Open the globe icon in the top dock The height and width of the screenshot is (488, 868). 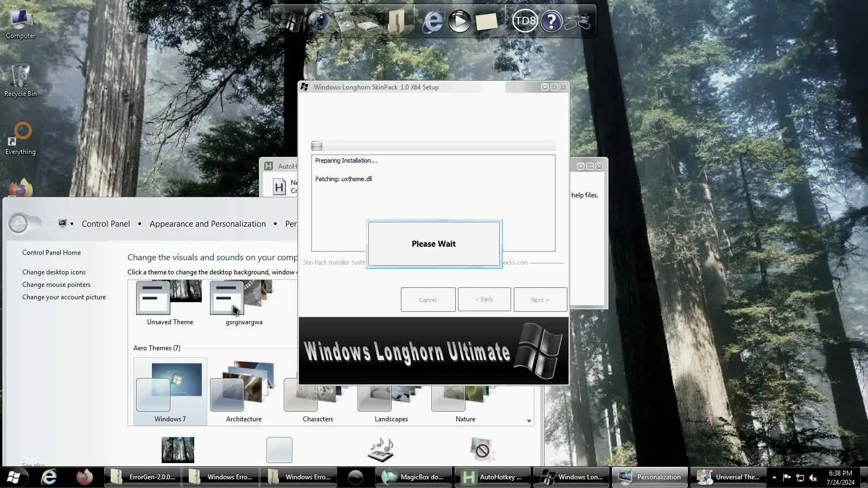tap(318, 21)
